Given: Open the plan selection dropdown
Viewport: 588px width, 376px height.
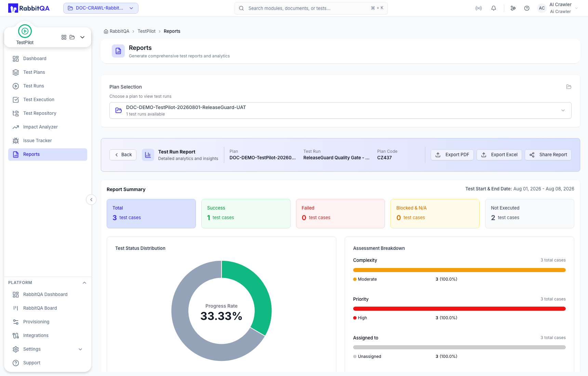Looking at the screenshot, I should pyautogui.click(x=340, y=110).
